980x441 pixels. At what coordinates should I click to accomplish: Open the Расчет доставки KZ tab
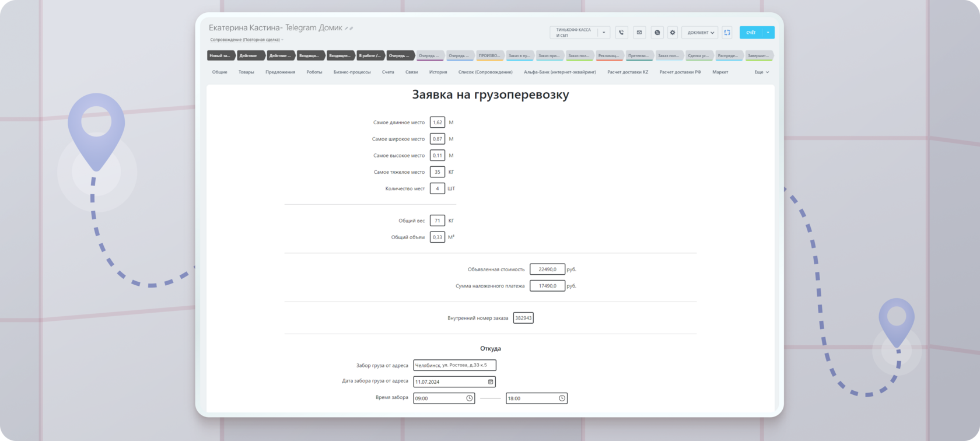[x=628, y=72]
